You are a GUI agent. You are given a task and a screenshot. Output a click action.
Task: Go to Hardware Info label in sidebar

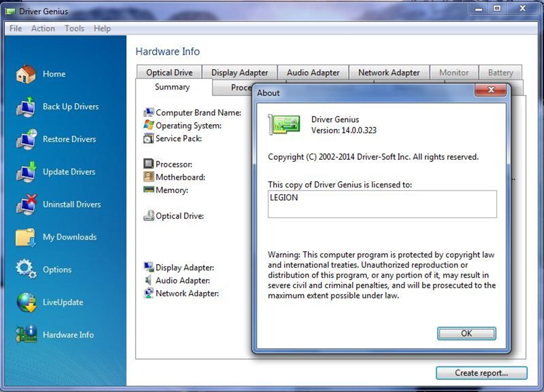(68, 335)
